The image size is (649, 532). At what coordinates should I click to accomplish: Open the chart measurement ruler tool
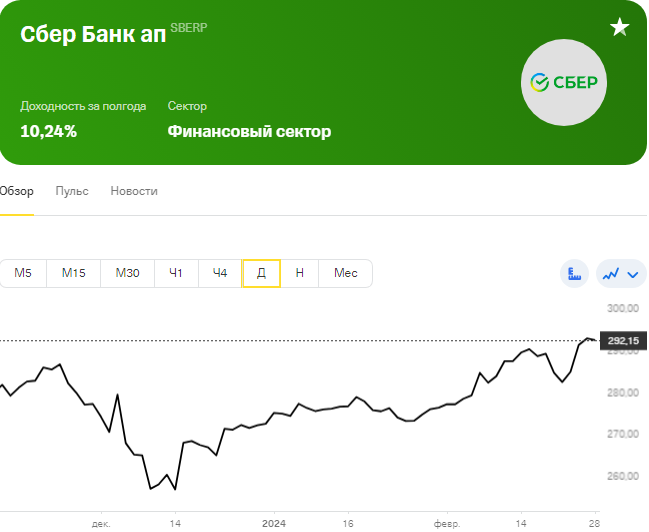[x=574, y=274]
